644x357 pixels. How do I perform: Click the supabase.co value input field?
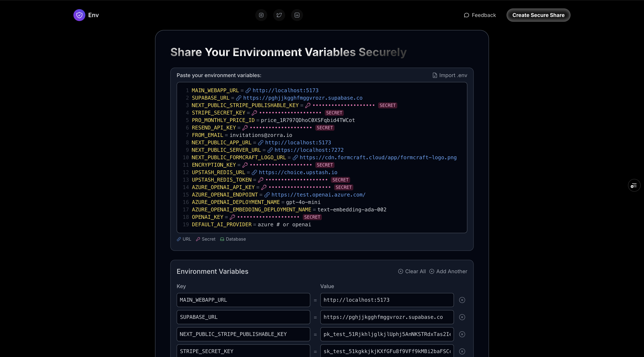[387, 317]
